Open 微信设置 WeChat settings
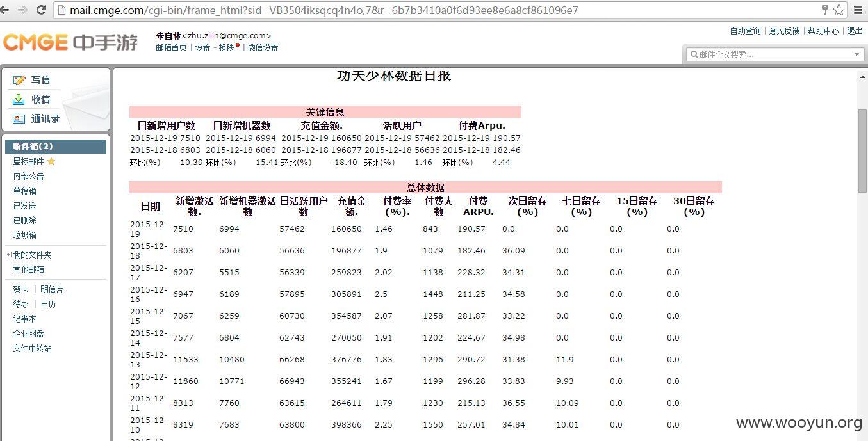868x441 pixels. pos(263,47)
